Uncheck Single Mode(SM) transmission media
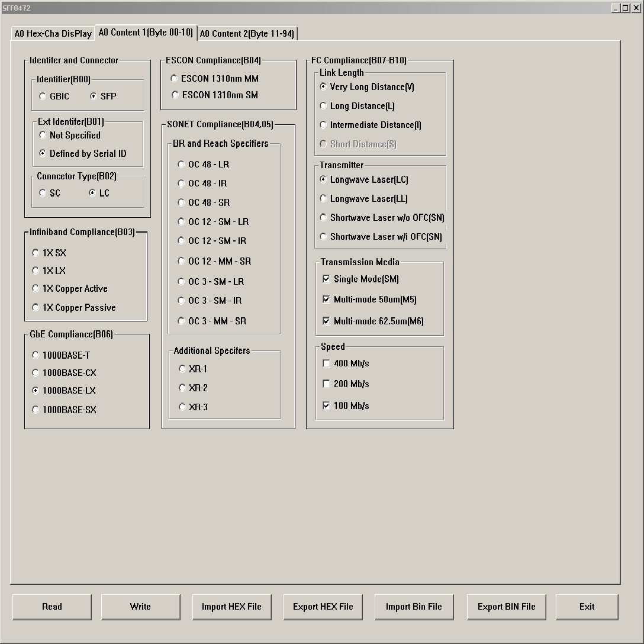This screenshot has width=644, height=644. click(x=326, y=279)
